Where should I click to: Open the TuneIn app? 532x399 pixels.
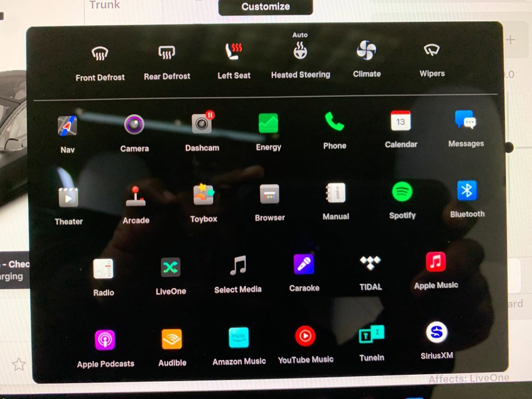click(x=372, y=334)
